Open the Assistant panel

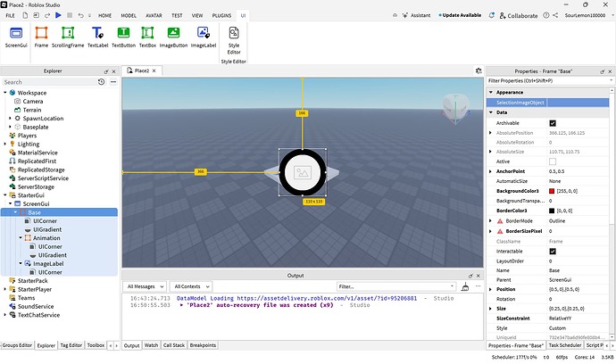(x=416, y=15)
